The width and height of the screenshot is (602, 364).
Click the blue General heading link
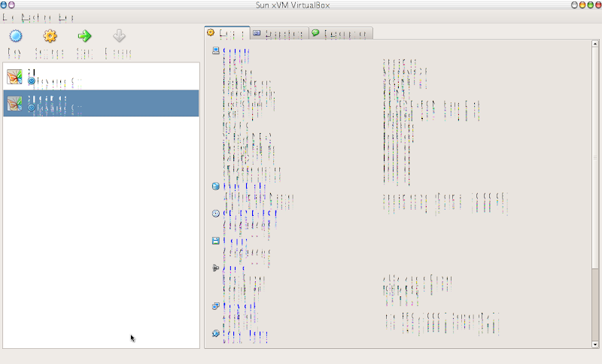pos(236,51)
